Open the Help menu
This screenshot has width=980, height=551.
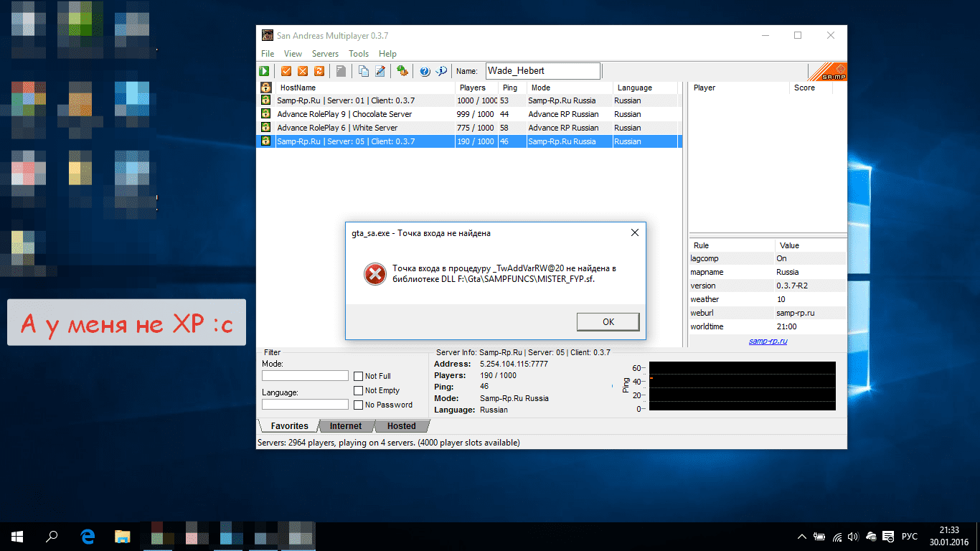(x=387, y=54)
